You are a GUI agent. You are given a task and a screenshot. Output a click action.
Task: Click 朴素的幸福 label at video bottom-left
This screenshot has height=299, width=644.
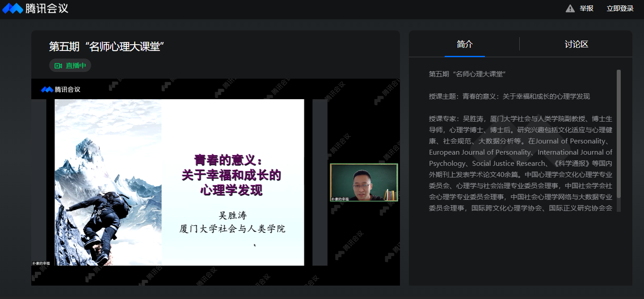click(41, 263)
